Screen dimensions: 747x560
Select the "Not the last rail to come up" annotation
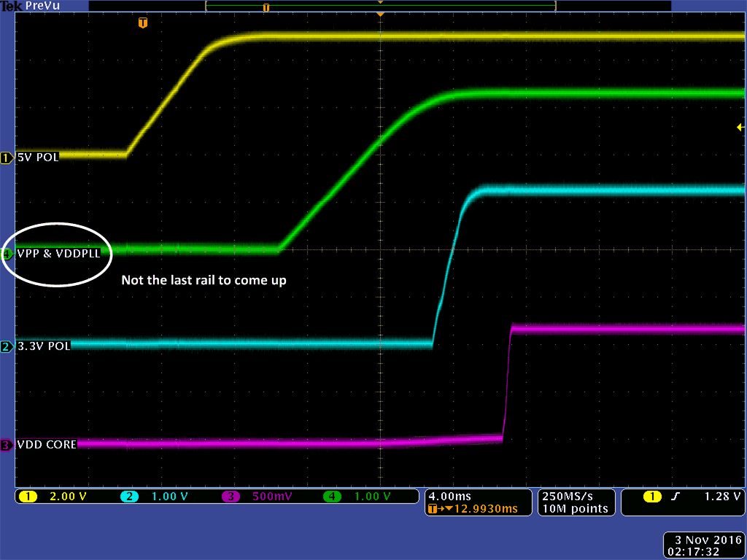tap(204, 280)
